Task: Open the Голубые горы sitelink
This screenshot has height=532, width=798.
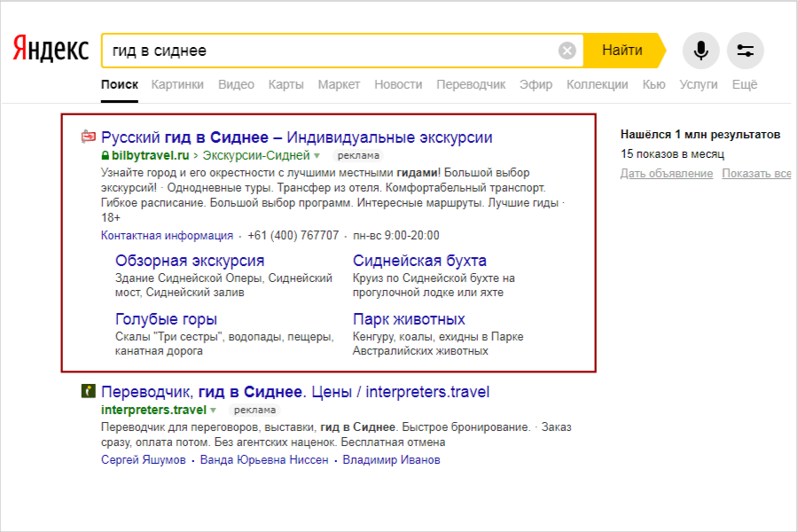Action: 166,319
